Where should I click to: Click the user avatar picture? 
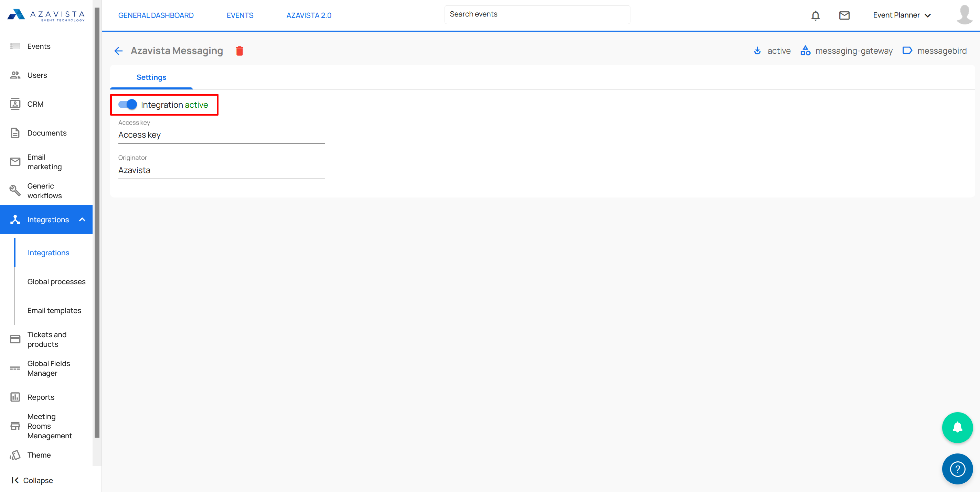click(965, 14)
